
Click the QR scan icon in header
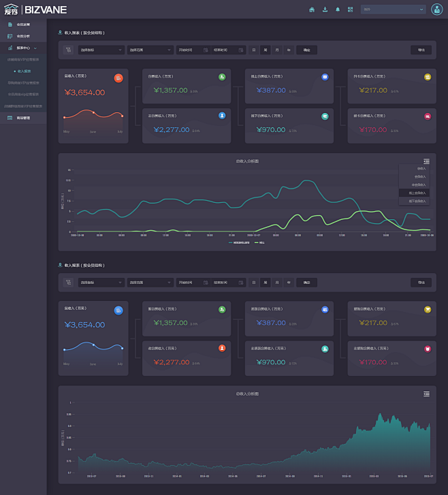point(350,10)
